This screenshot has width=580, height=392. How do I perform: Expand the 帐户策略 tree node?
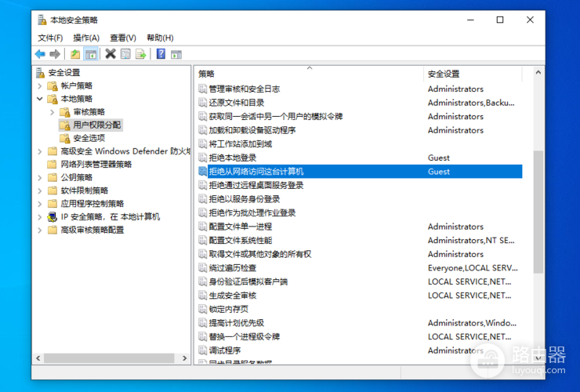(x=40, y=86)
